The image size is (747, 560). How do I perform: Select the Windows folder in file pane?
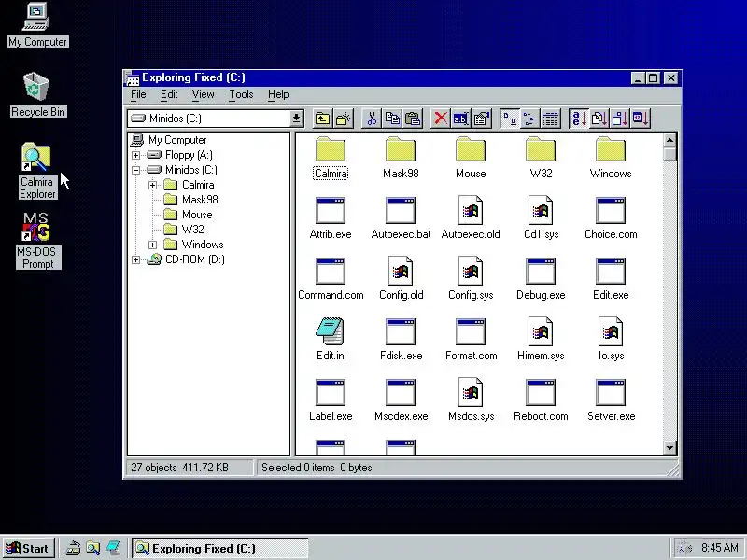tap(611, 158)
